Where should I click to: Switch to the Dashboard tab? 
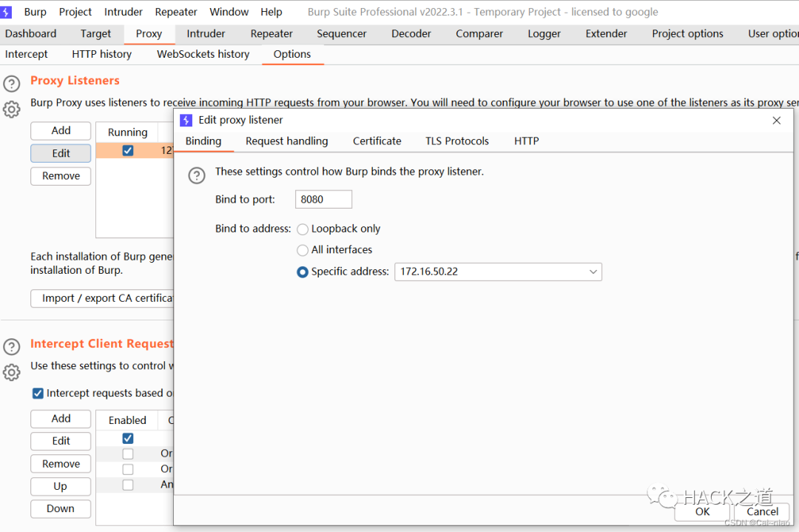31,33
